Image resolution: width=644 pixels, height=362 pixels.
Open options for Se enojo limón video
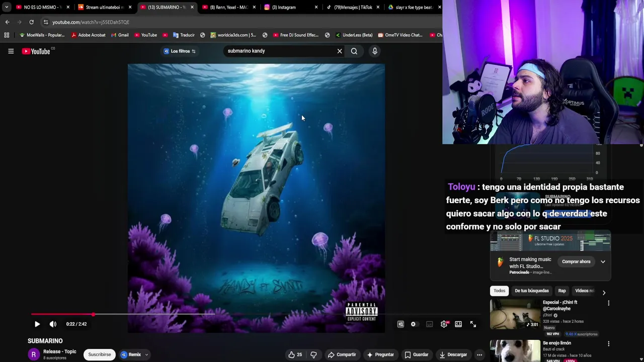[x=608, y=344]
